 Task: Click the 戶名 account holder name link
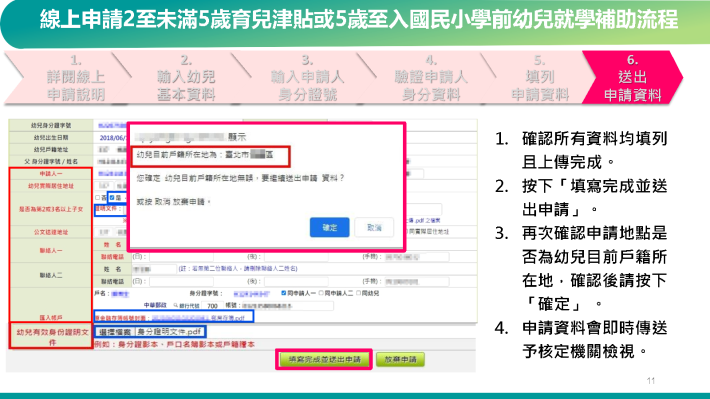(x=120, y=293)
